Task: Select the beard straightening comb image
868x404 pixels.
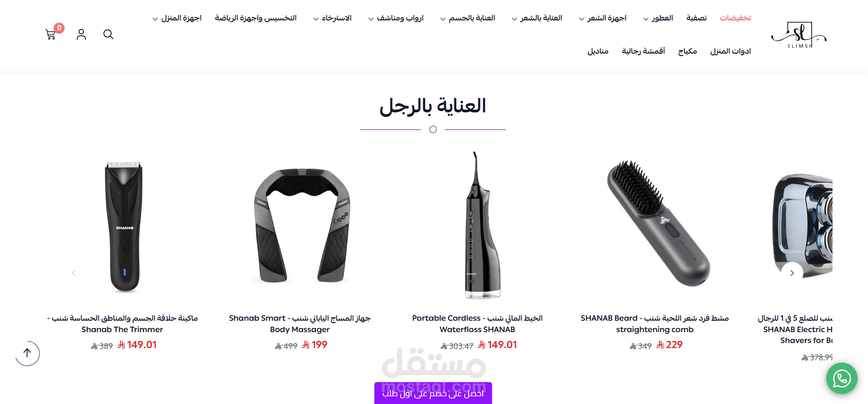Action: coord(655,223)
